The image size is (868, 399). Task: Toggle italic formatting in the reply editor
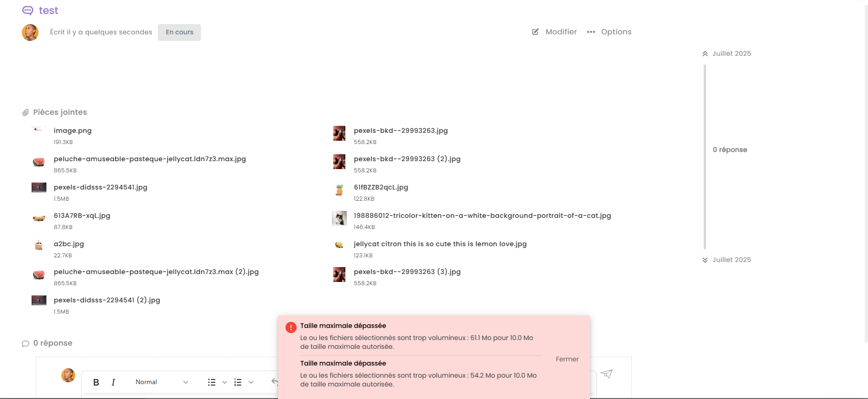click(x=113, y=382)
